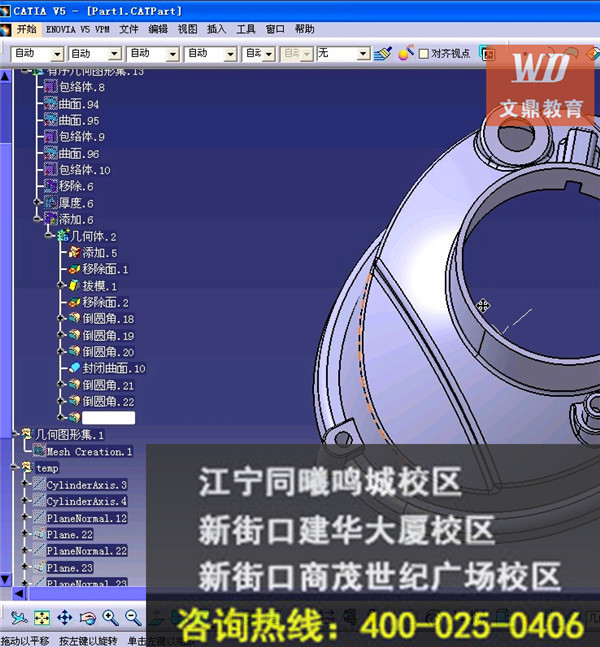Viewport: 600px width, 647px height.
Task: Click the white rename field in tree
Action: click(x=109, y=418)
